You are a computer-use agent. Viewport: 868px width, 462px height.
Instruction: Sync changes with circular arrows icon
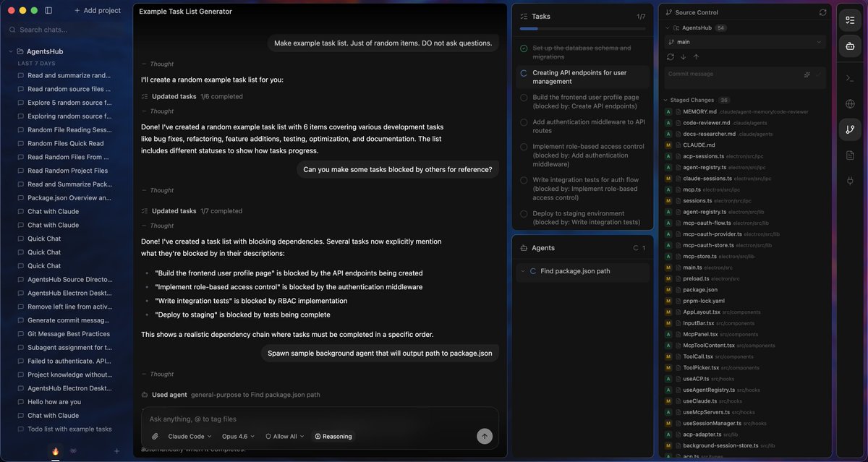point(671,56)
